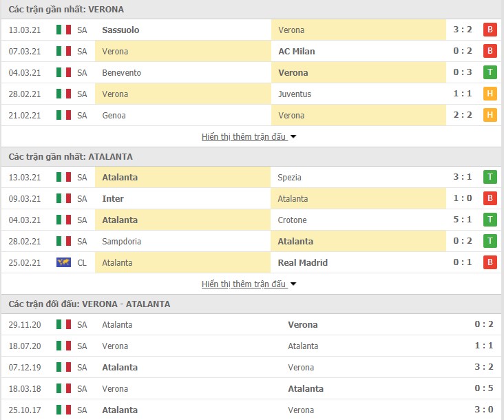Click the Champions League flag icon for Atalanta vs Real Madrid

point(63,262)
